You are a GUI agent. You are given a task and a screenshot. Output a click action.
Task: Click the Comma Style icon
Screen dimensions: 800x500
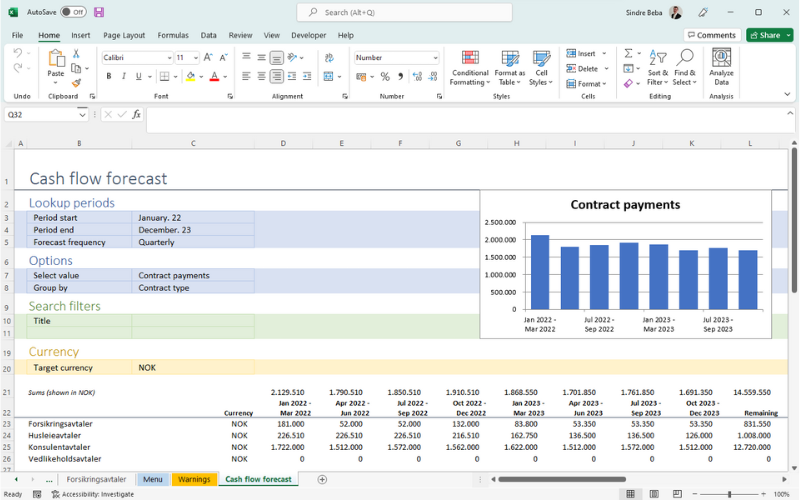[x=401, y=77]
